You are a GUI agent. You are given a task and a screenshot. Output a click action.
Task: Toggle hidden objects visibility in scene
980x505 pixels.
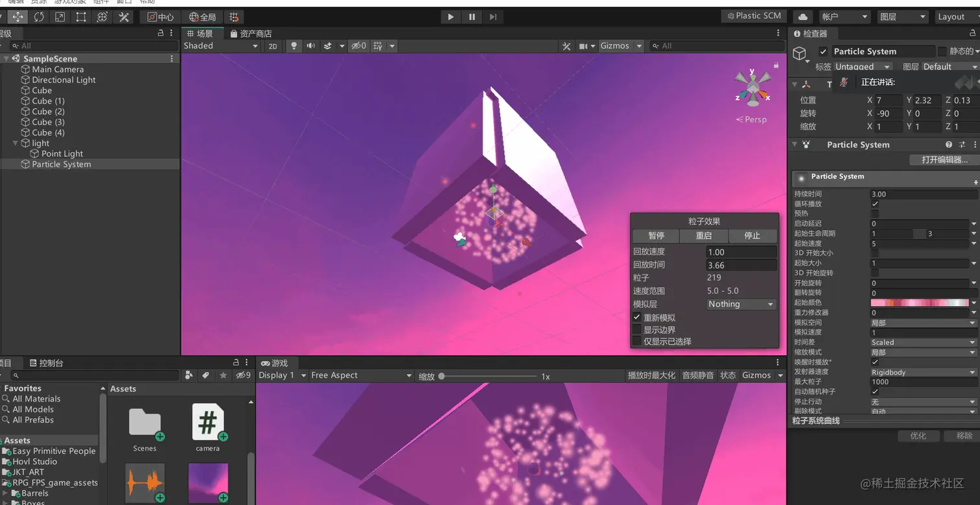(x=358, y=46)
